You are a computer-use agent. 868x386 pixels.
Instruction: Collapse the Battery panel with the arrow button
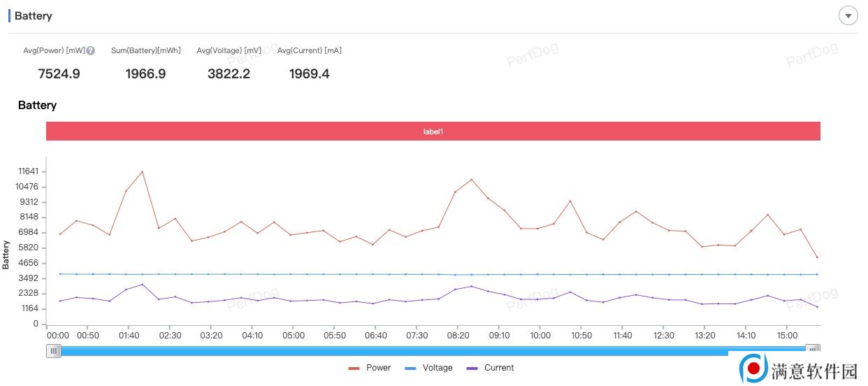click(x=848, y=15)
